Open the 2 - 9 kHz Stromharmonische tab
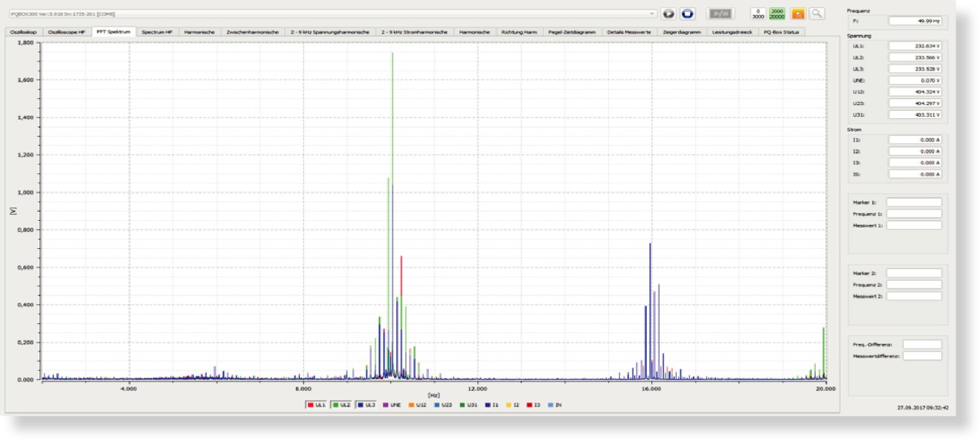Viewport: 980px width, 440px height. (414, 32)
